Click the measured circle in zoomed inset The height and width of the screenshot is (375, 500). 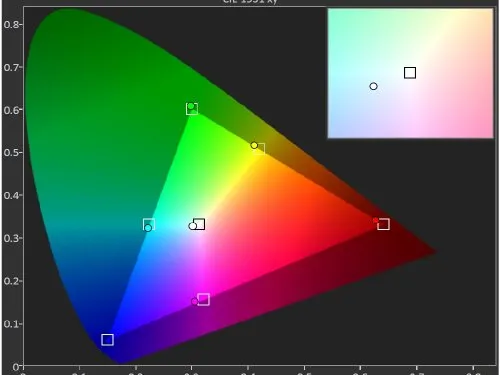tap(373, 86)
